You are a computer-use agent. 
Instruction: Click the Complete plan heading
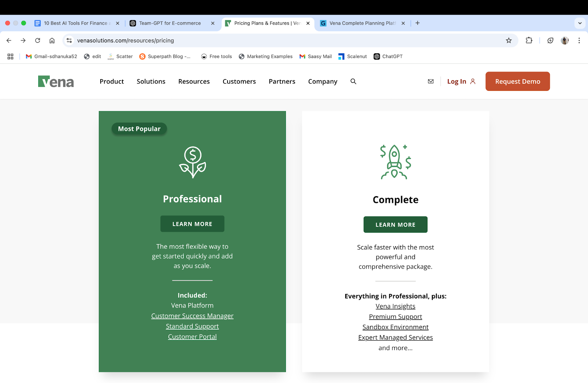click(x=395, y=200)
